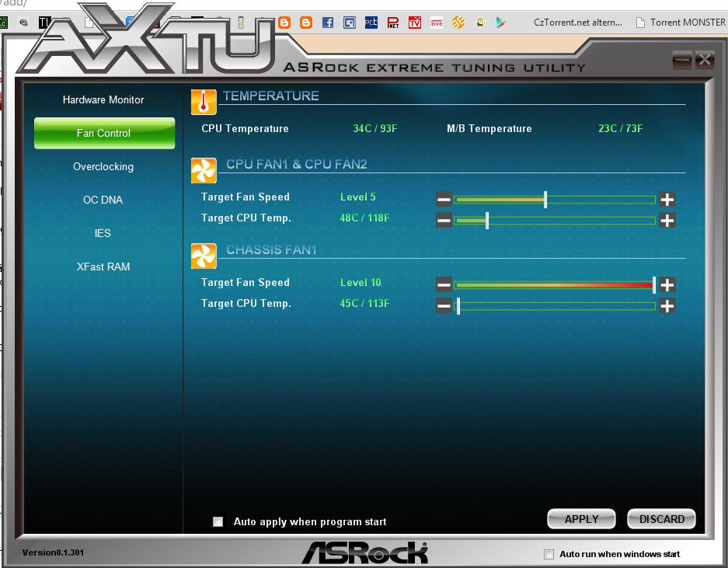728x568 pixels.
Task: Open the XFast RAM section
Action: coord(103,267)
